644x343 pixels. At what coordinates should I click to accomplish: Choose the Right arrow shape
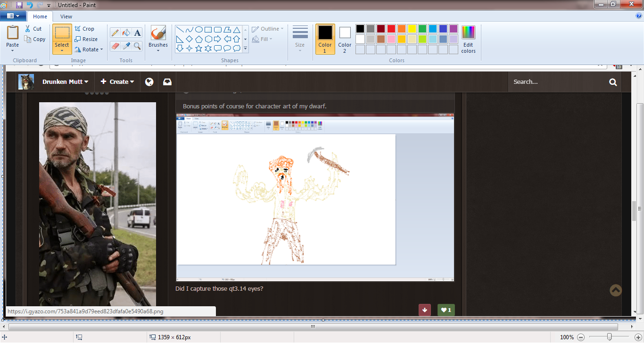[218, 39]
